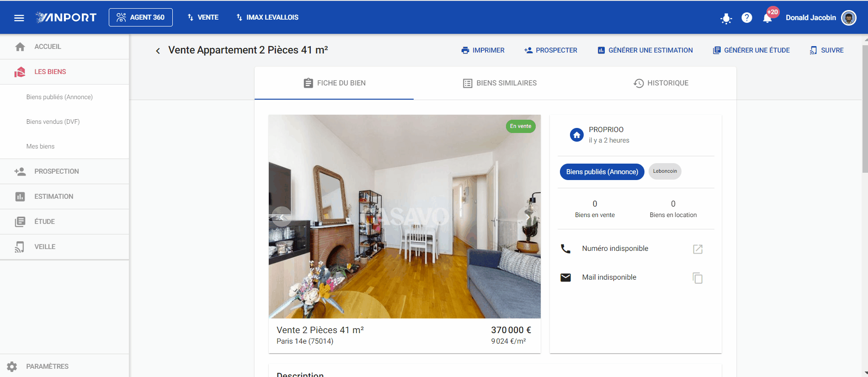The width and height of the screenshot is (868, 377).
Task: Open Paramètres at the sidebar bottom
Action: tap(64, 366)
